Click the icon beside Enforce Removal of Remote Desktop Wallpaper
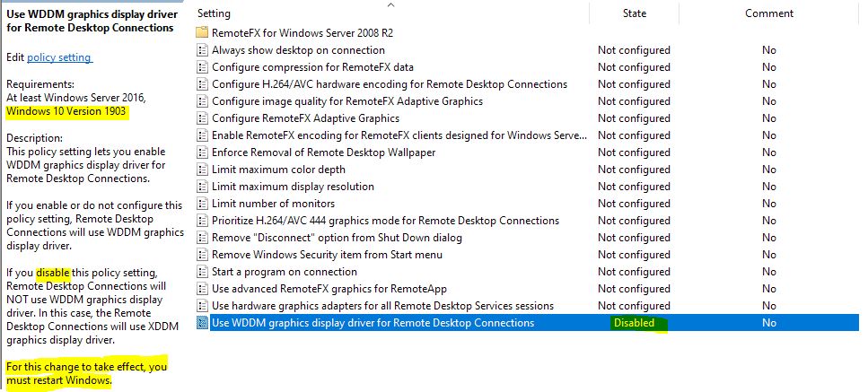Viewport: 868px width, 392px height. pyautogui.click(x=203, y=152)
